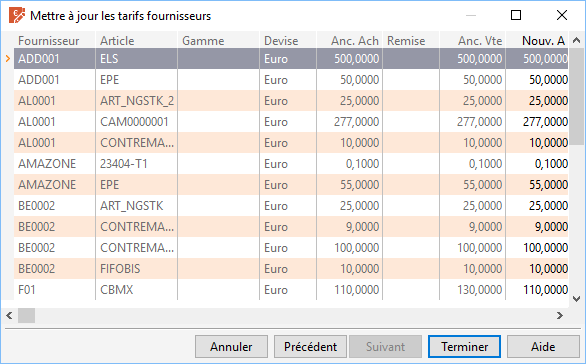586x364 pixels.
Task: Click the vertical scrollbar thumb
Action: [x=576, y=96]
